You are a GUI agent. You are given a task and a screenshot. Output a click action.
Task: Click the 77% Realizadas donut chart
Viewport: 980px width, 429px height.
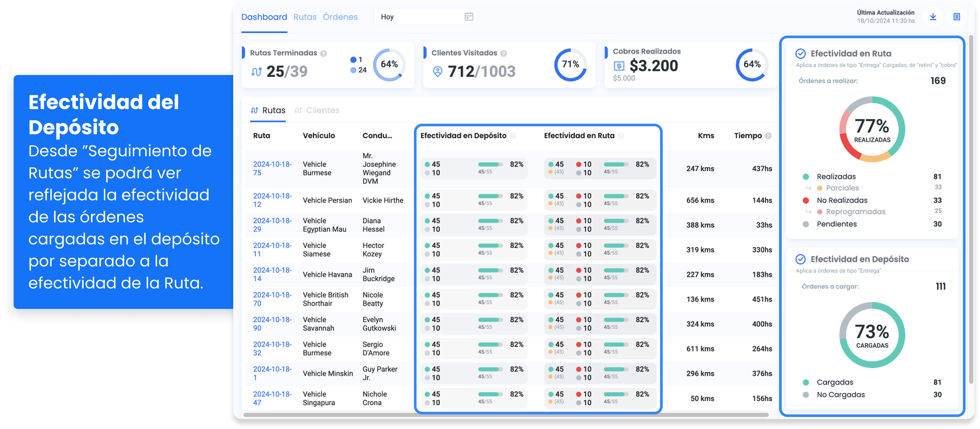[x=872, y=130]
